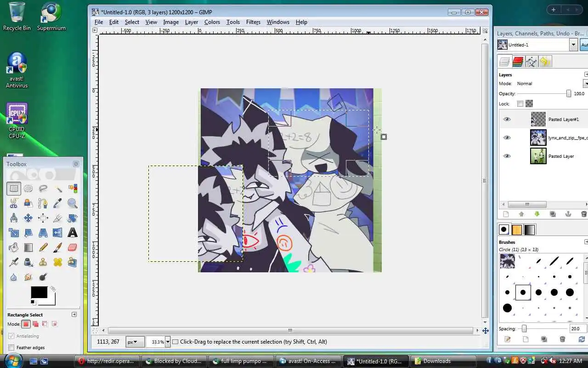Image resolution: width=588 pixels, height=368 pixels.
Task: Hide the Pasted Layer#1 layer
Action: [x=507, y=119]
